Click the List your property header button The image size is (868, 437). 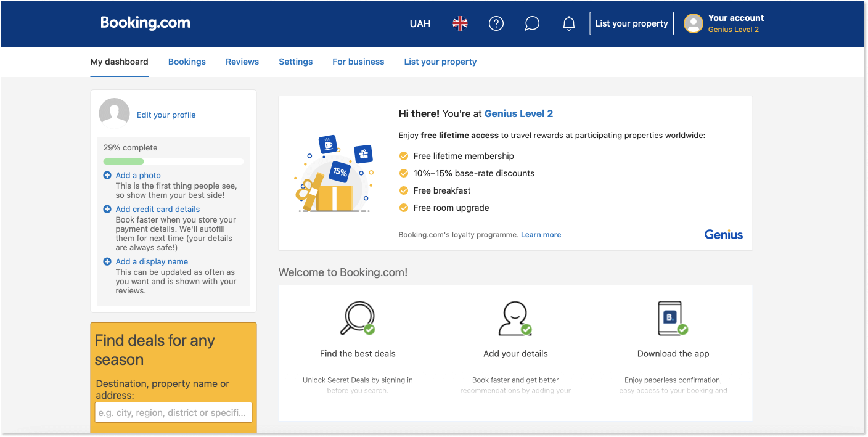[x=631, y=23]
